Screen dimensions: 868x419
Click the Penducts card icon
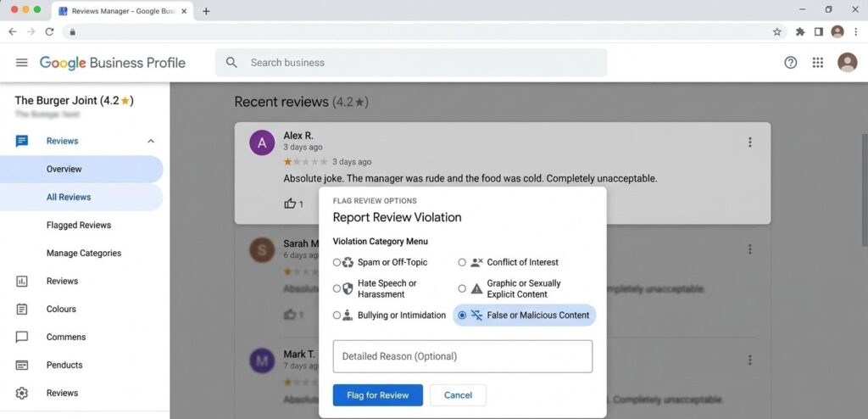click(21, 365)
